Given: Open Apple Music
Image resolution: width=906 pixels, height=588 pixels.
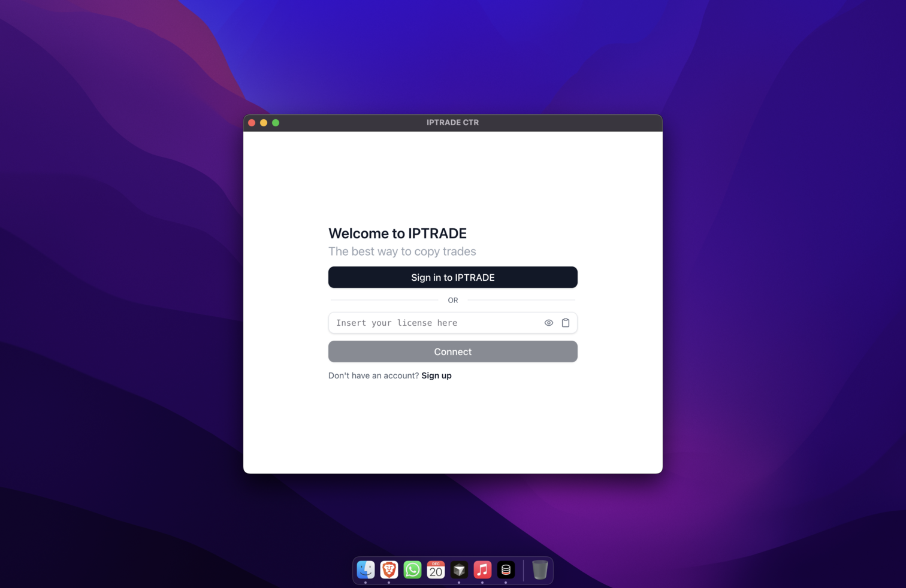Looking at the screenshot, I should click(x=482, y=569).
